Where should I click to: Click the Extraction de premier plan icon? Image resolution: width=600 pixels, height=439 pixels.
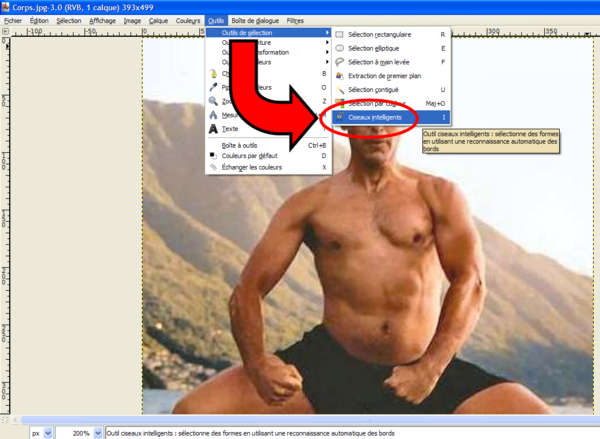click(339, 76)
